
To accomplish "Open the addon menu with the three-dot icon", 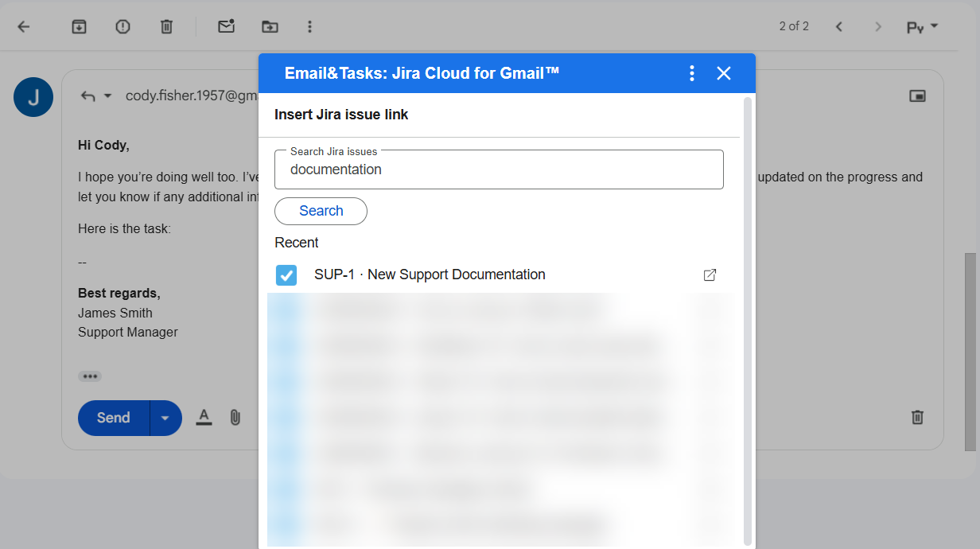I will pos(691,72).
